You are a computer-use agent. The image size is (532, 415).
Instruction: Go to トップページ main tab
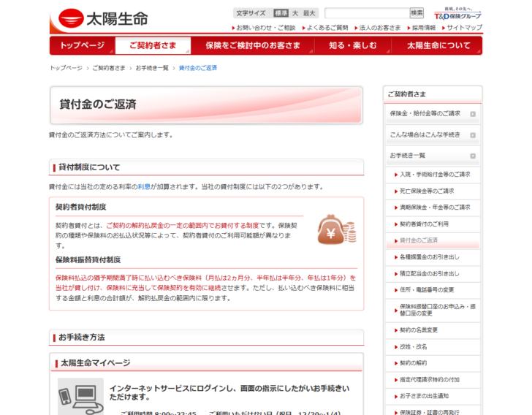83,45
